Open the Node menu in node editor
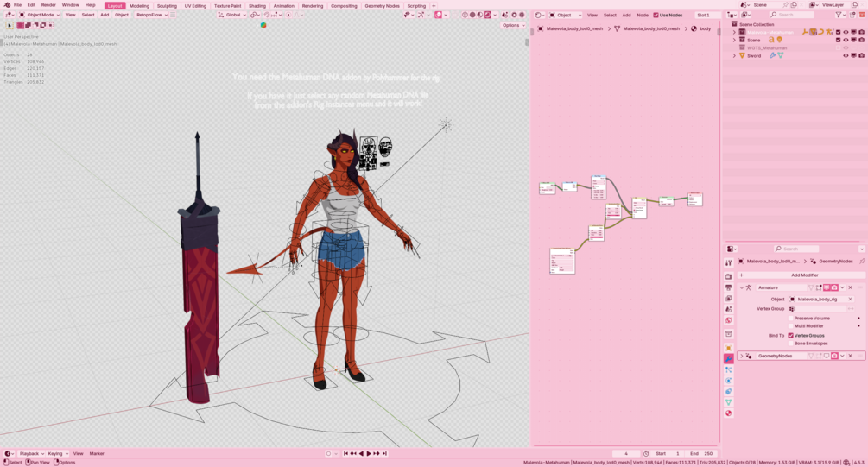868x467 pixels. 643,15
